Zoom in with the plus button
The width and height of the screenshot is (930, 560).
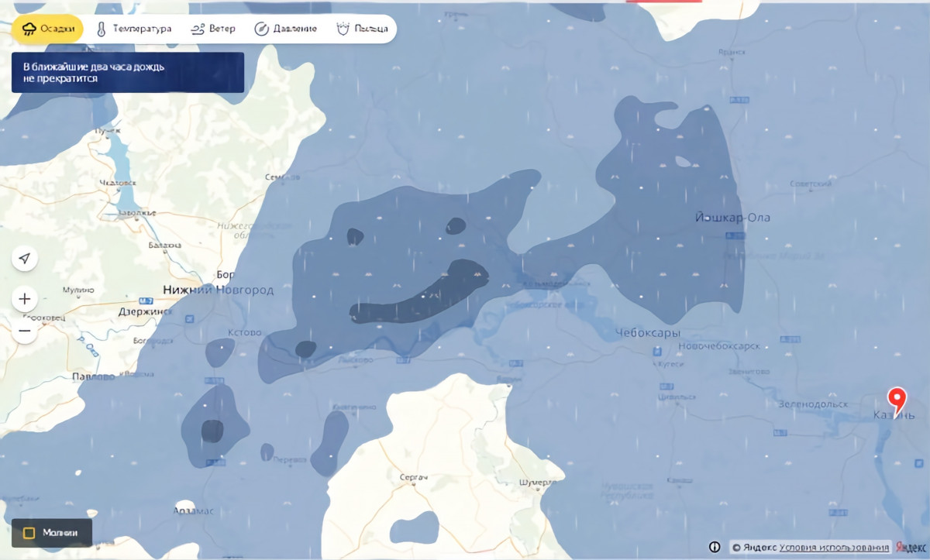(25, 299)
